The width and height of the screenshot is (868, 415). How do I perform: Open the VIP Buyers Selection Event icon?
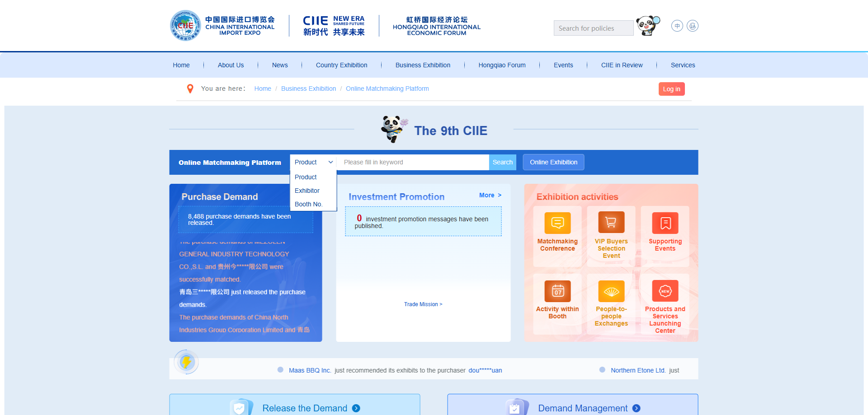coord(611,223)
